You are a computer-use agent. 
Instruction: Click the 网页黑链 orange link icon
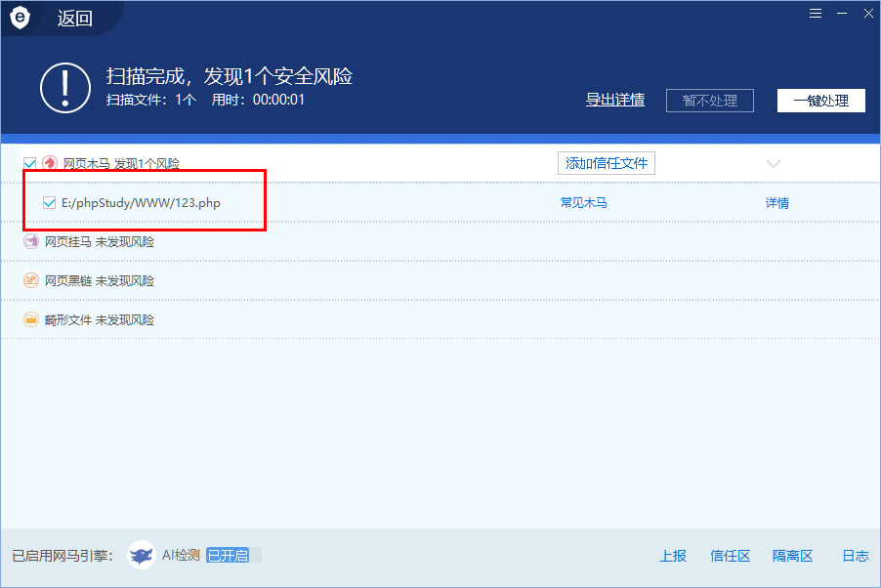(x=31, y=280)
